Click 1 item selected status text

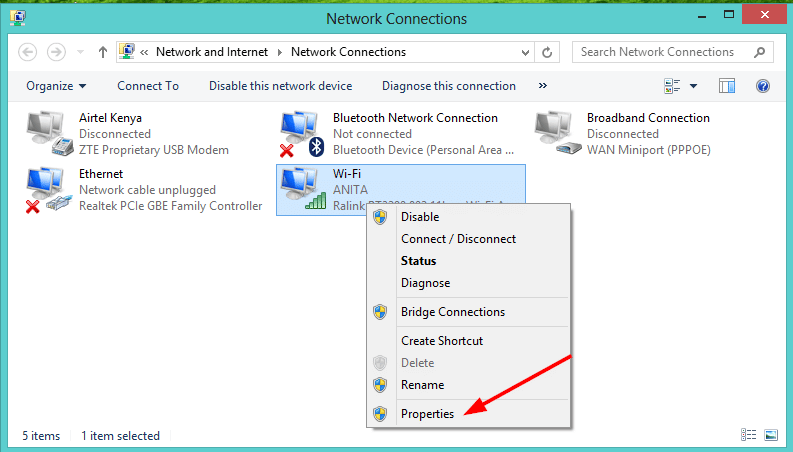[120, 436]
